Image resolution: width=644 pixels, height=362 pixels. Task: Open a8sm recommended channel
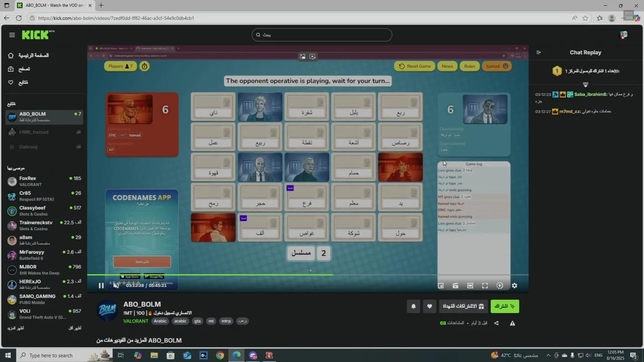[x=44, y=240]
